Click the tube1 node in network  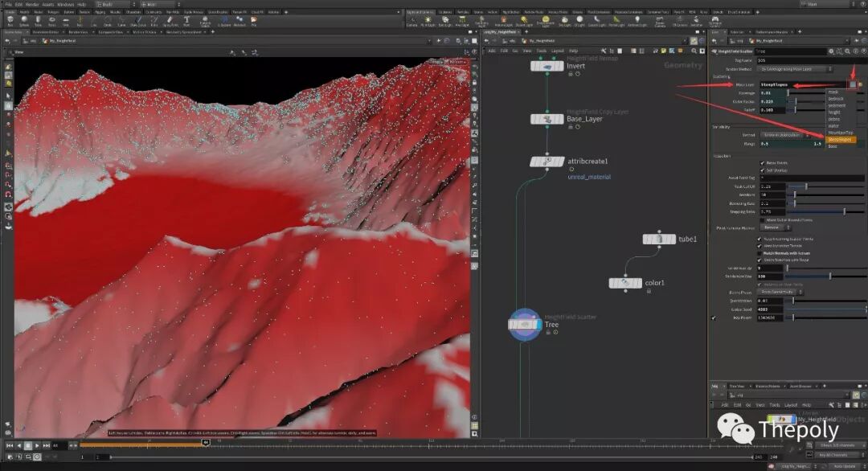[659, 239]
